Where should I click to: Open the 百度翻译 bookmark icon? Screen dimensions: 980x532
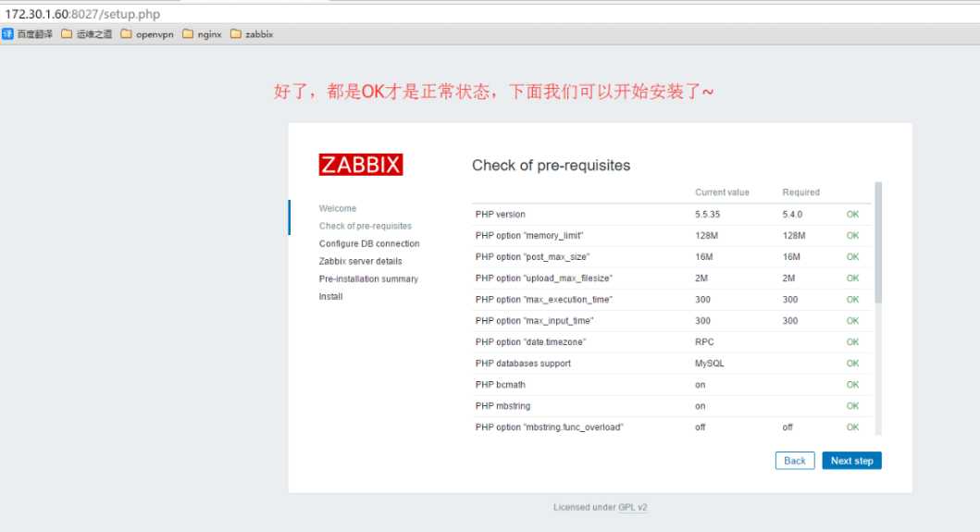pyautogui.click(x=7, y=34)
